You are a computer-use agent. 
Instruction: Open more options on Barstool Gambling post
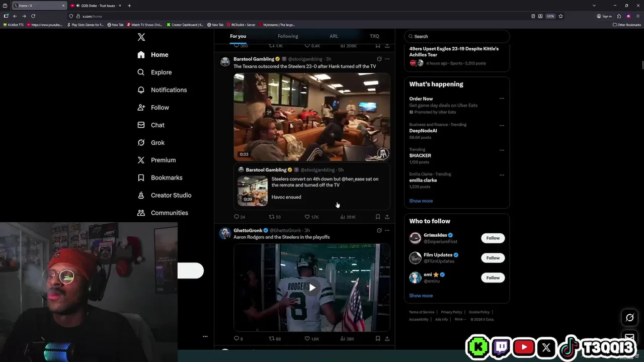coord(387,59)
